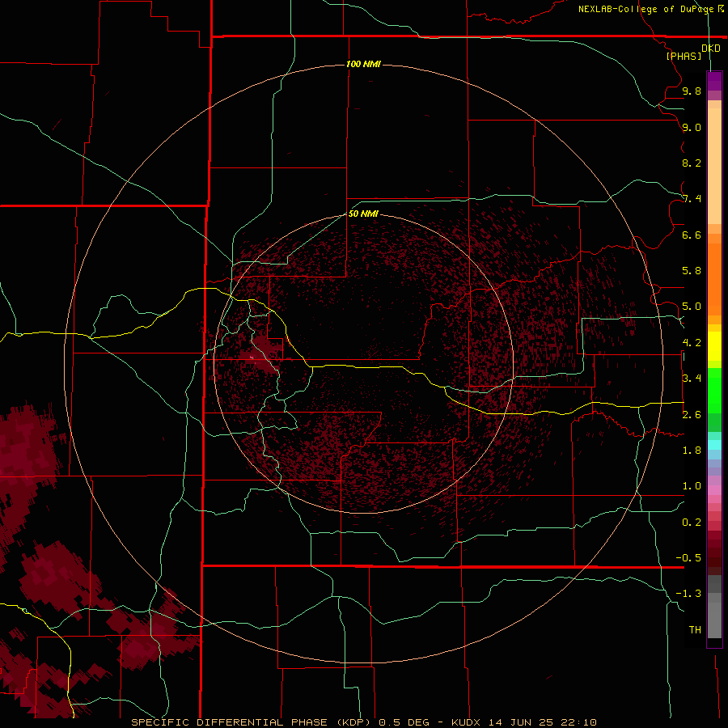Image resolution: width=728 pixels, height=728 pixels.
Task: Click the 2.6 scale value
Action: 692,415
